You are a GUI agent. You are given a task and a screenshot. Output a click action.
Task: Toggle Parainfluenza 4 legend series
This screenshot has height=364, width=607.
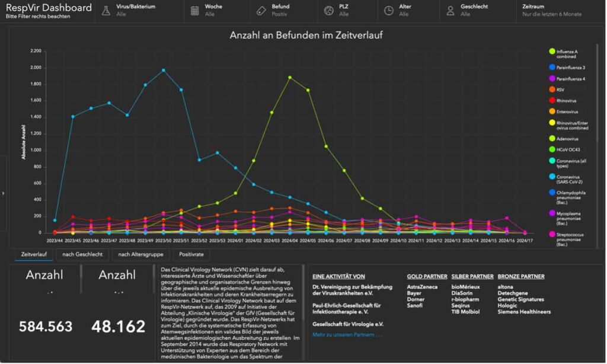(567, 79)
